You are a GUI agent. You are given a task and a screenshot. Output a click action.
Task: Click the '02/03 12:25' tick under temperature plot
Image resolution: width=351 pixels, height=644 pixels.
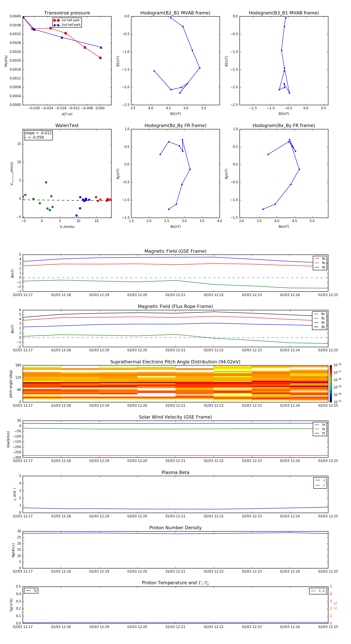[328, 627]
